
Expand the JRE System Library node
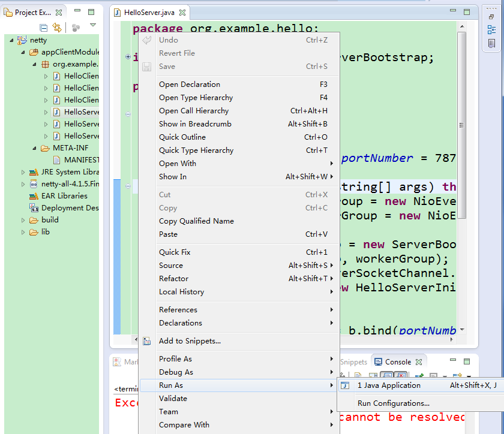pos(23,172)
